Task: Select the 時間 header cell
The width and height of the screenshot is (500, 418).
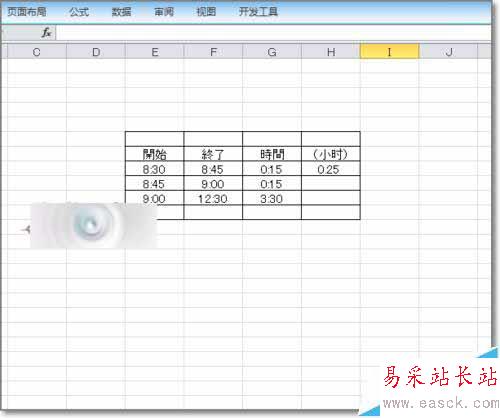Action: pos(272,154)
